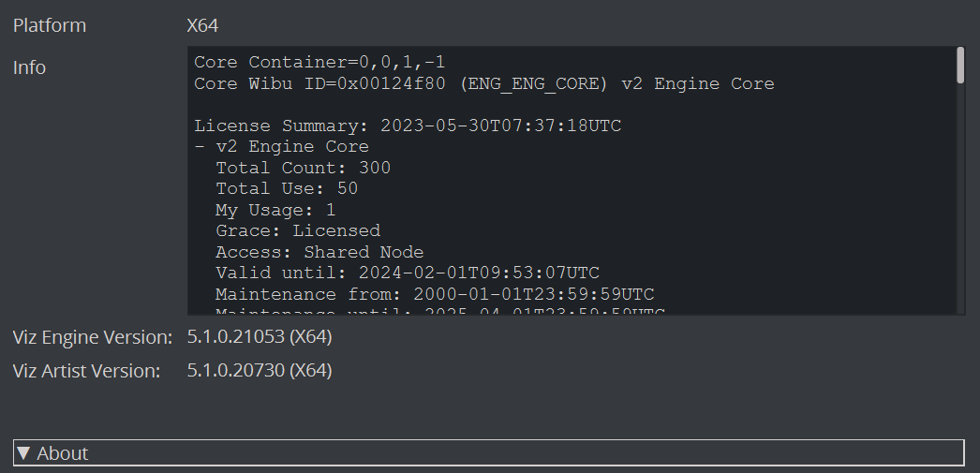Click the Core Wibu ID line
This screenshot has height=473, width=980.
point(483,84)
